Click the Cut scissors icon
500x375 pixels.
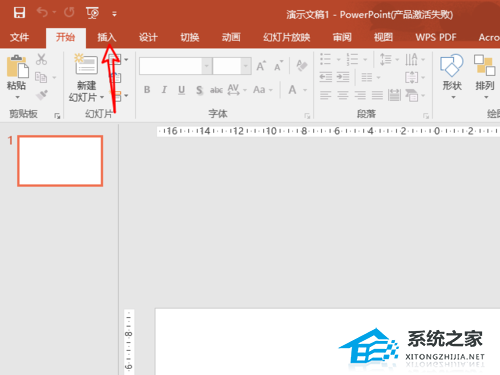(41, 59)
